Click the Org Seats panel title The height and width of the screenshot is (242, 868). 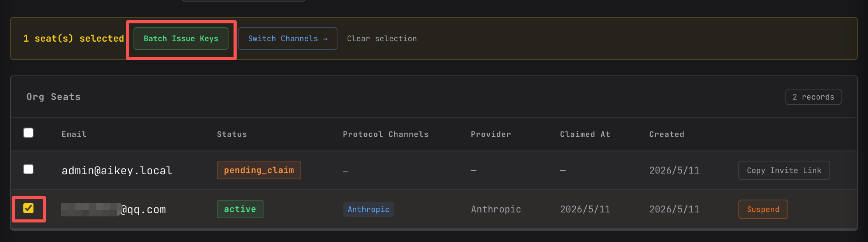point(54,97)
